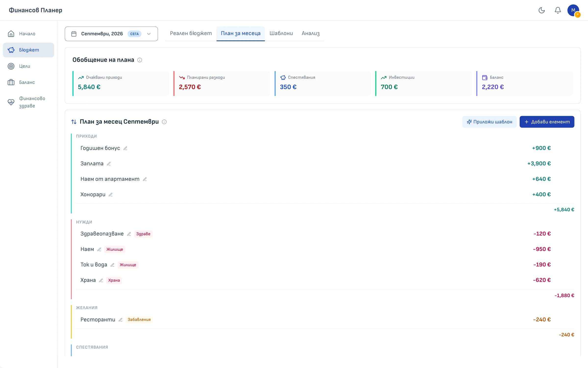Toggle dark mode moon icon
The width and height of the screenshot is (588, 368).
(541, 10)
